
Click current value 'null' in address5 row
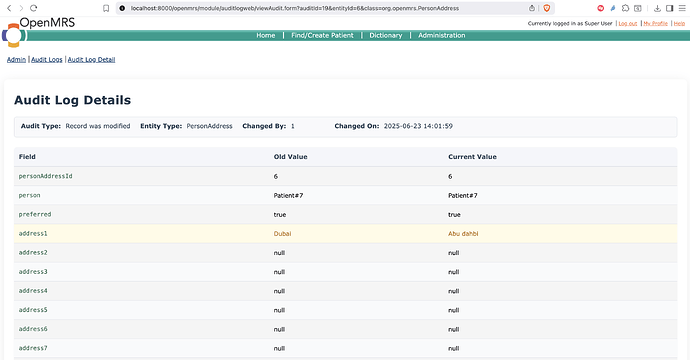point(454,310)
